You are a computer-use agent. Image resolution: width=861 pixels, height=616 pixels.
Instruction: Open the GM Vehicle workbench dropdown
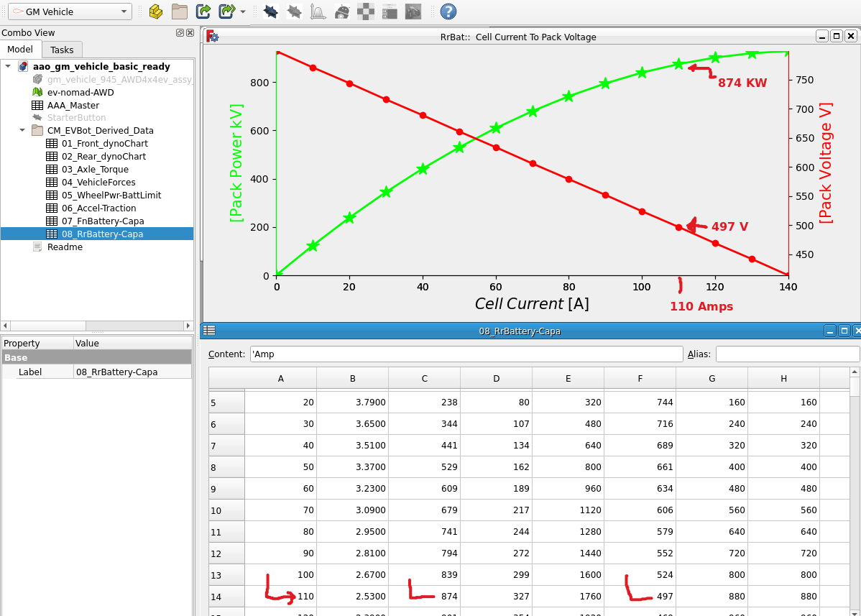pyautogui.click(x=70, y=12)
